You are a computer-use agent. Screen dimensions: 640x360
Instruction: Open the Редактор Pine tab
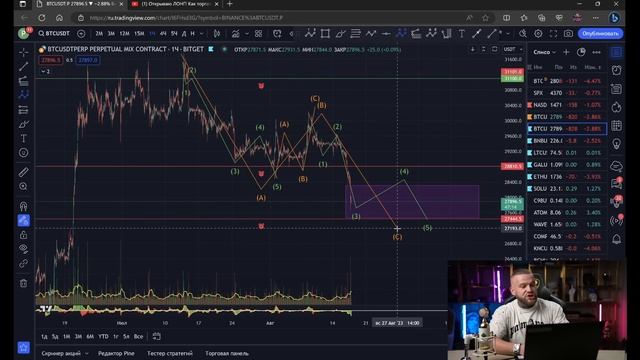(116, 353)
